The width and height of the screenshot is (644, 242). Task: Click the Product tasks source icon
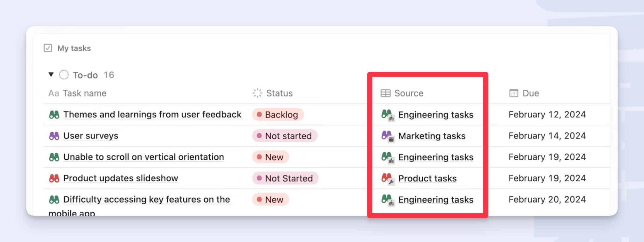(387, 179)
